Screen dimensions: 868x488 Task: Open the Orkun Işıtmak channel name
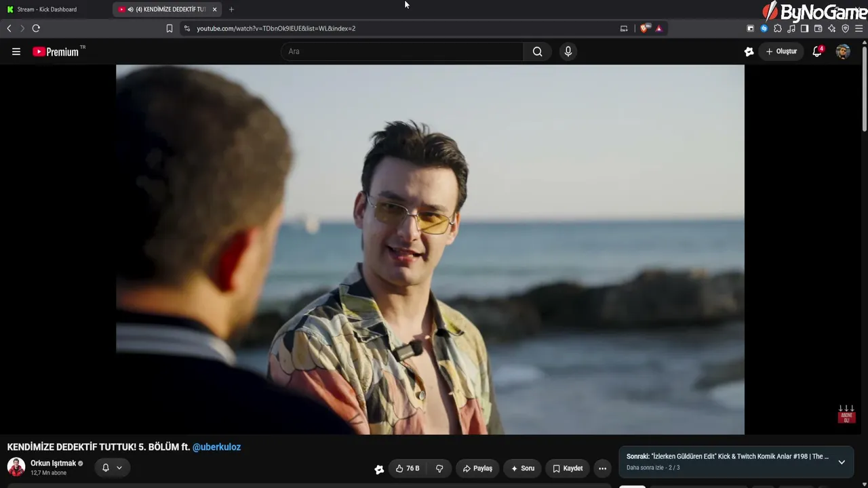[53, 464]
